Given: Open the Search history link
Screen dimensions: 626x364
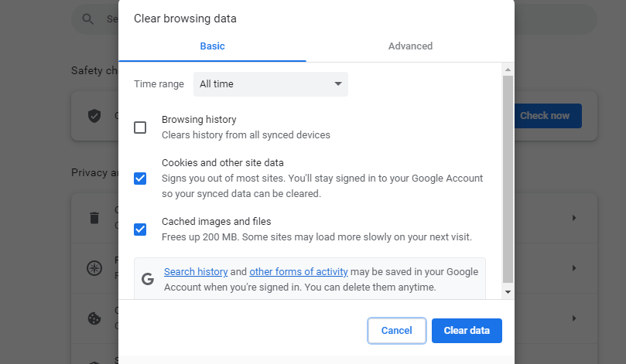Looking at the screenshot, I should click(x=196, y=272).
